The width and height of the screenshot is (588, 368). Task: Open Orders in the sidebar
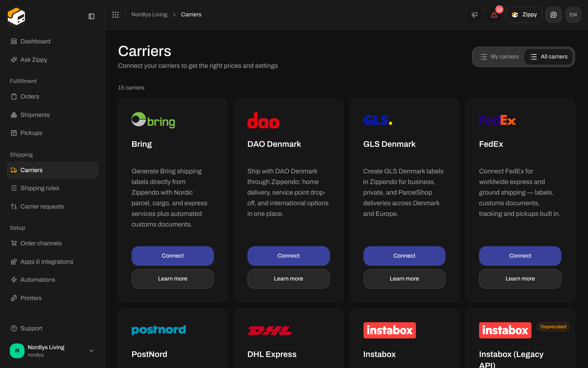click(52, 96)
